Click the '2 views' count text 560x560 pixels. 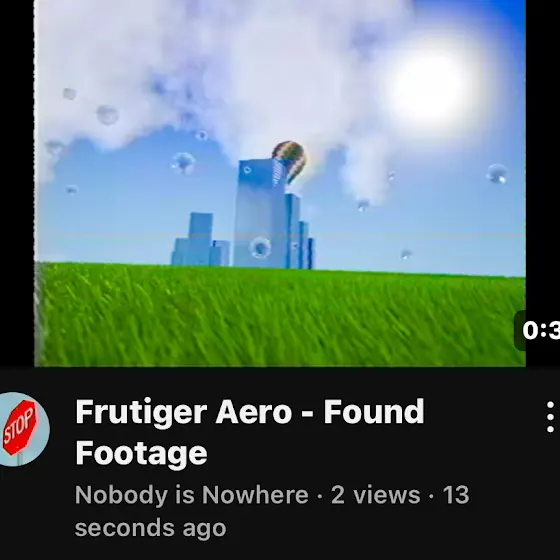(375, 495)
